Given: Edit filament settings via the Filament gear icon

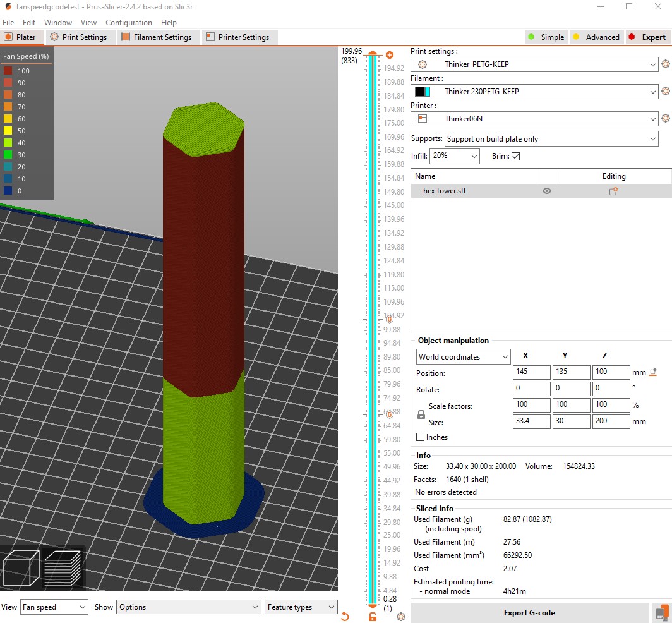Looking at the screenshot, I should (x=665, y=91).
